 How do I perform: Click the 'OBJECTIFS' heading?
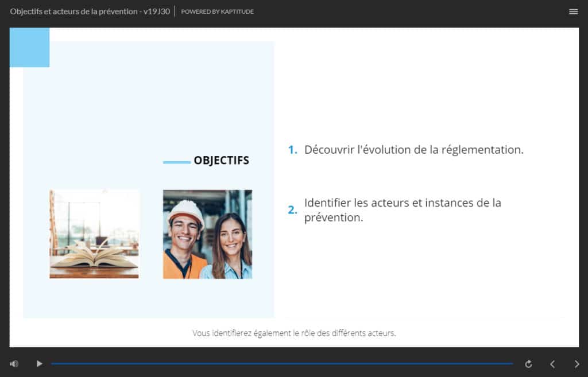(221, 161)
